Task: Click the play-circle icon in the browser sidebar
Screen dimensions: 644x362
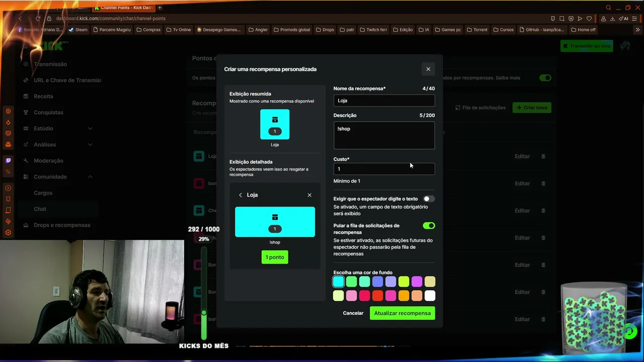Action: click(8, 188)
